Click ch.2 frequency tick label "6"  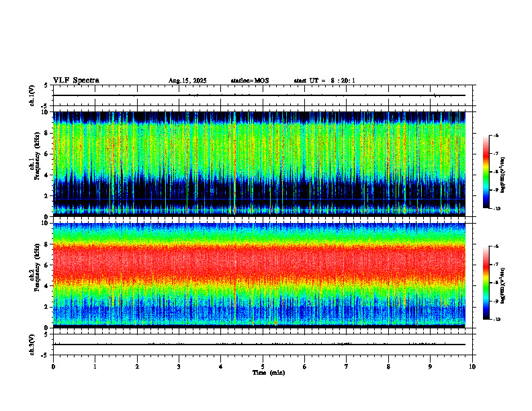(47, 265)
